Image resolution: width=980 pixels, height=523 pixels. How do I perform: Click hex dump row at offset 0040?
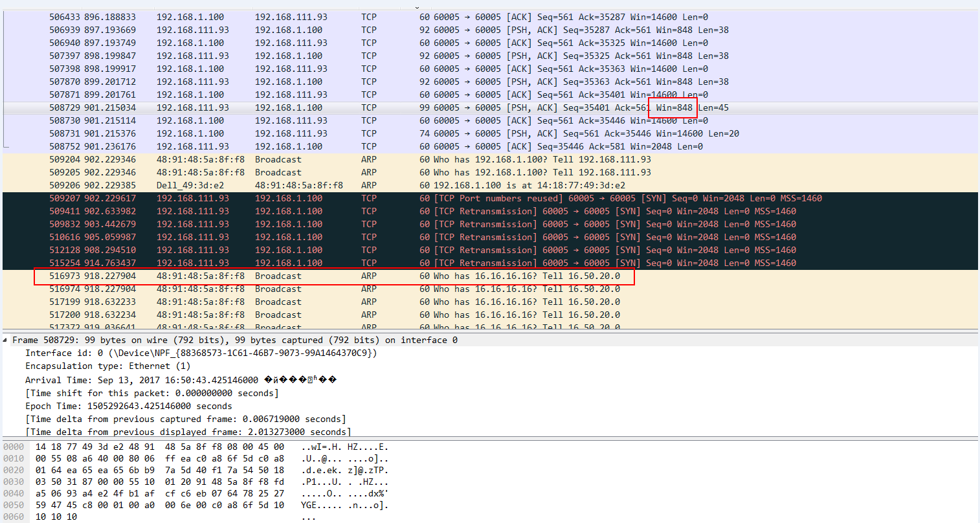click(196, 493)
